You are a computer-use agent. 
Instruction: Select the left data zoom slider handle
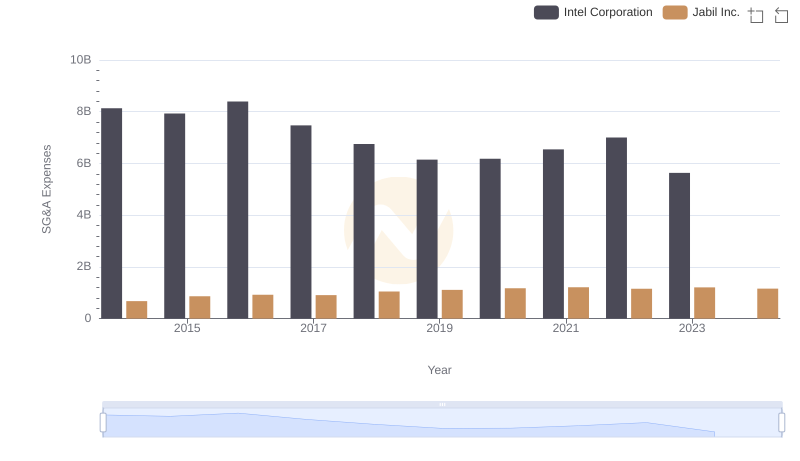(103, 423)
